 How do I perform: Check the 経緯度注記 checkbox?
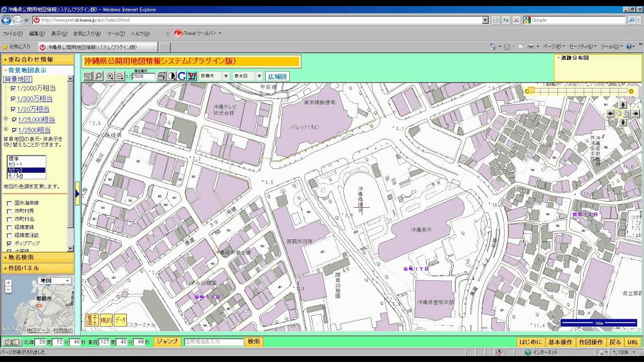tap(9, 235)
